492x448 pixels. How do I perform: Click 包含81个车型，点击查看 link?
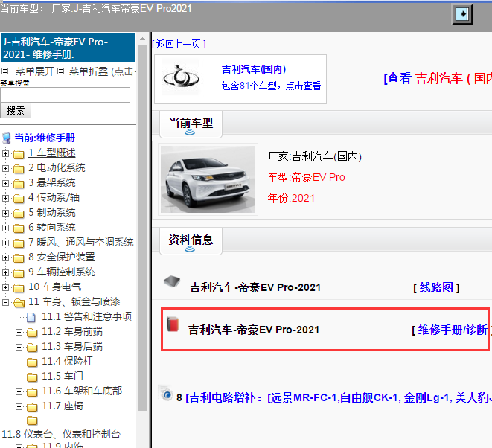(271, 86)
